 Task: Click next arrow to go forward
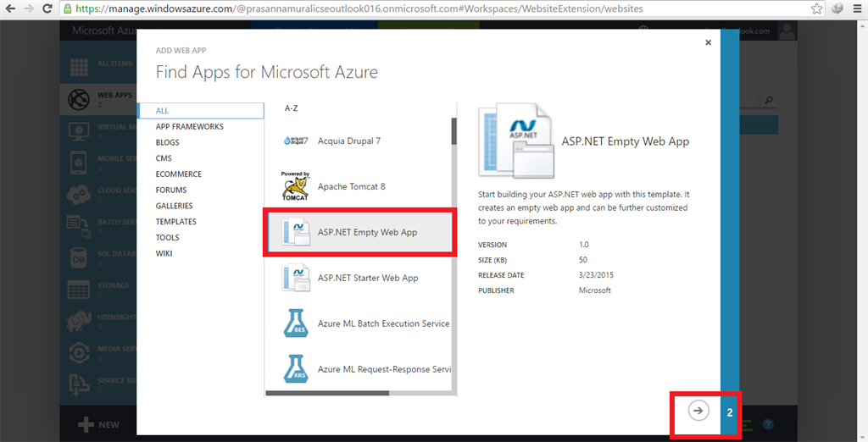point(698,411)
